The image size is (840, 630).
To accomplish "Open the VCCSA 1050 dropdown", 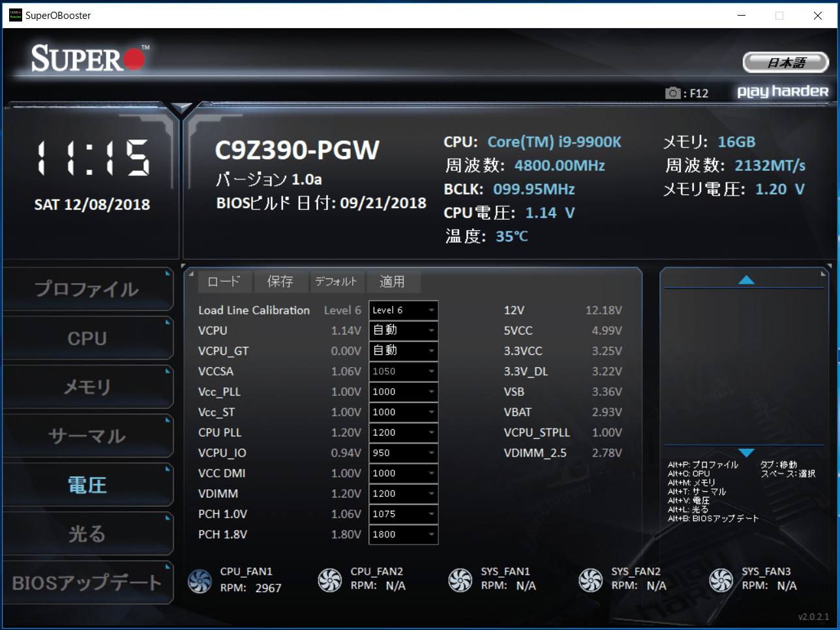I will pyautogui.click(x=403, y=371).
